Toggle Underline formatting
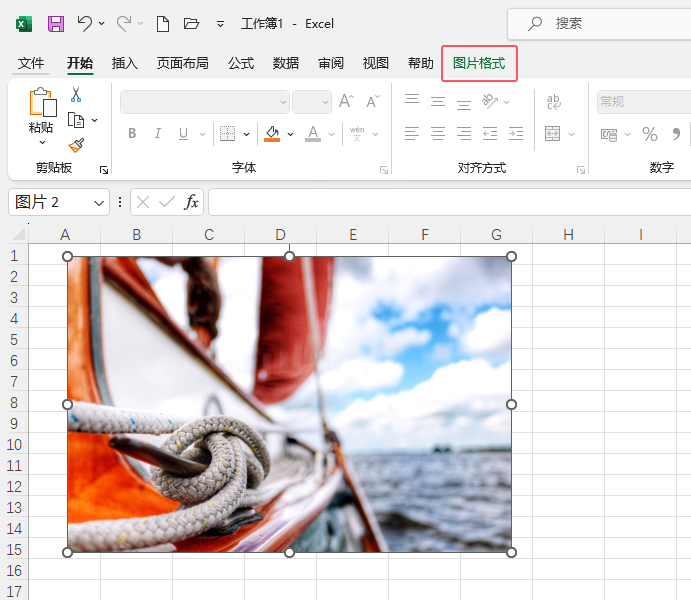 click(184, 133)
